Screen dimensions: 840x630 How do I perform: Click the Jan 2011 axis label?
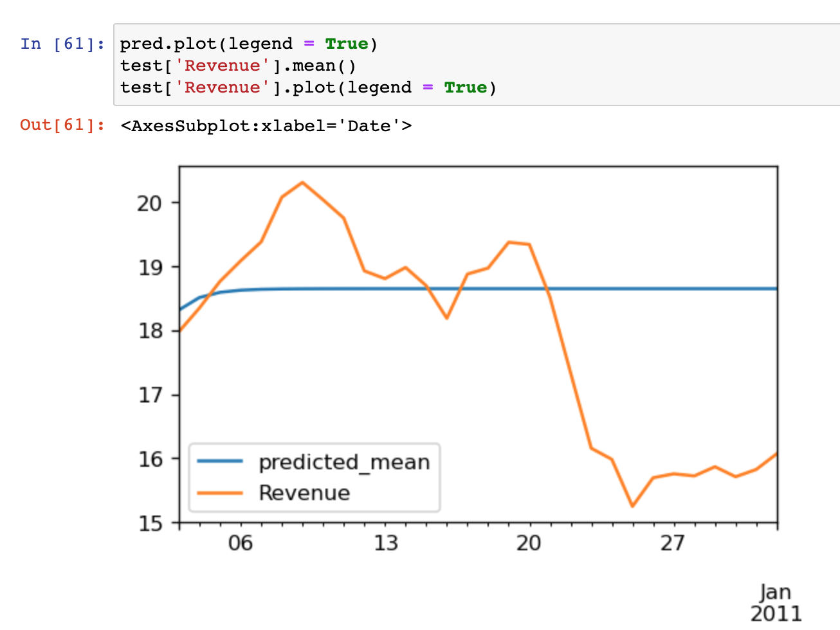pyautogui.click(x=776, y=602)
